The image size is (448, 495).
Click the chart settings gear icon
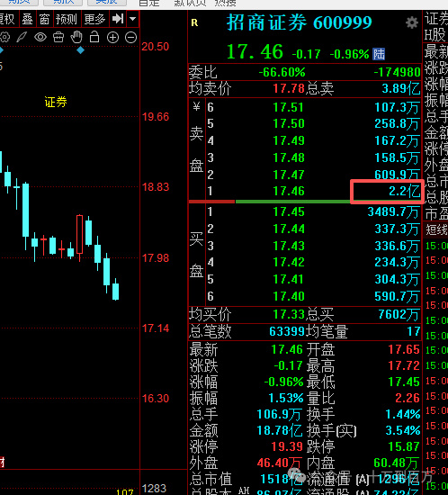[4, 37]
